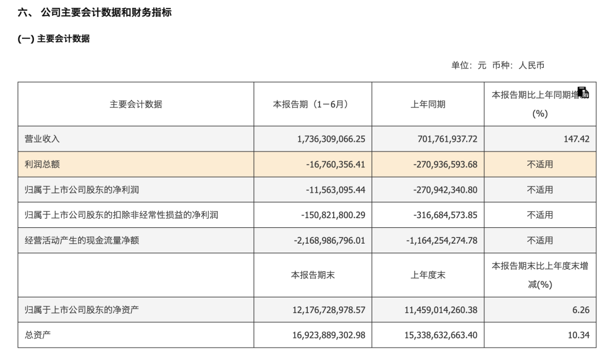Click 不适用 in the 利润总额 row
This screenshot has height=364, width=611.
coord(540,164)
